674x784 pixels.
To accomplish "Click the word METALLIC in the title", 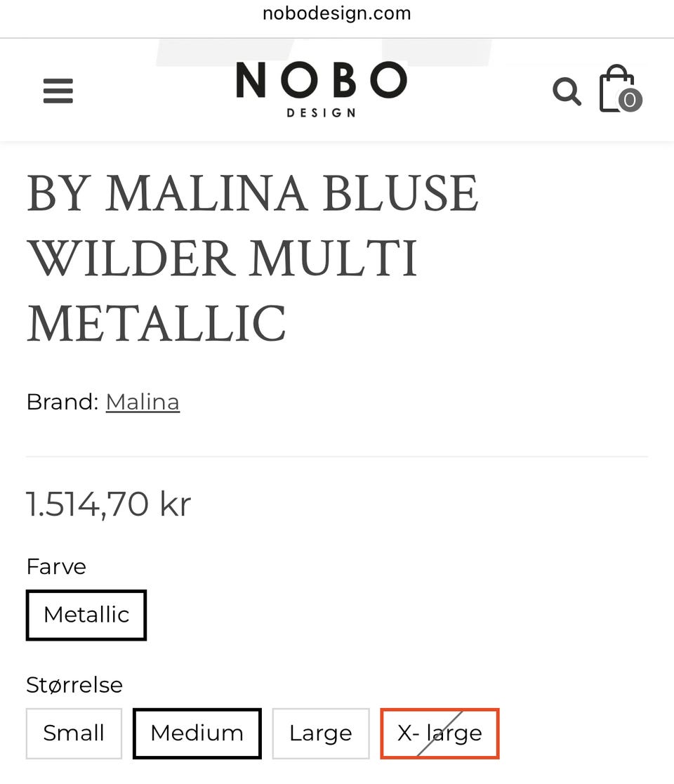I will [x=157, y=323].
